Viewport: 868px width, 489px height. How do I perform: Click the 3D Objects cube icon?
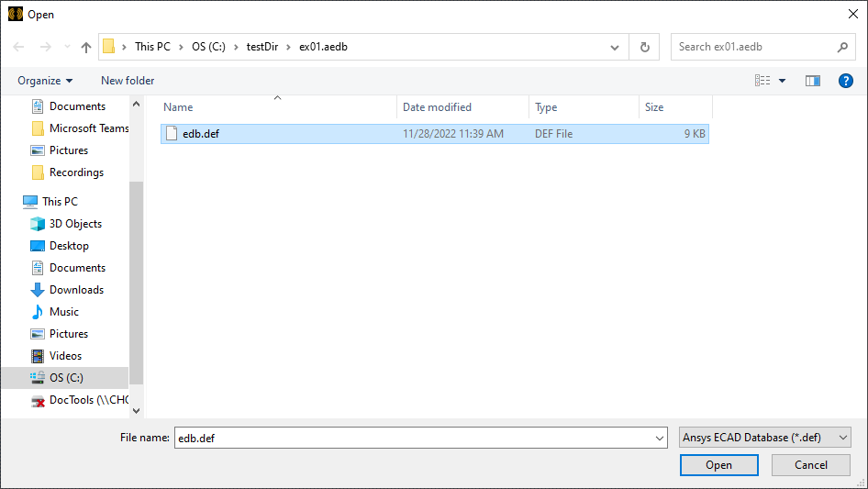[x=38, y=224]
